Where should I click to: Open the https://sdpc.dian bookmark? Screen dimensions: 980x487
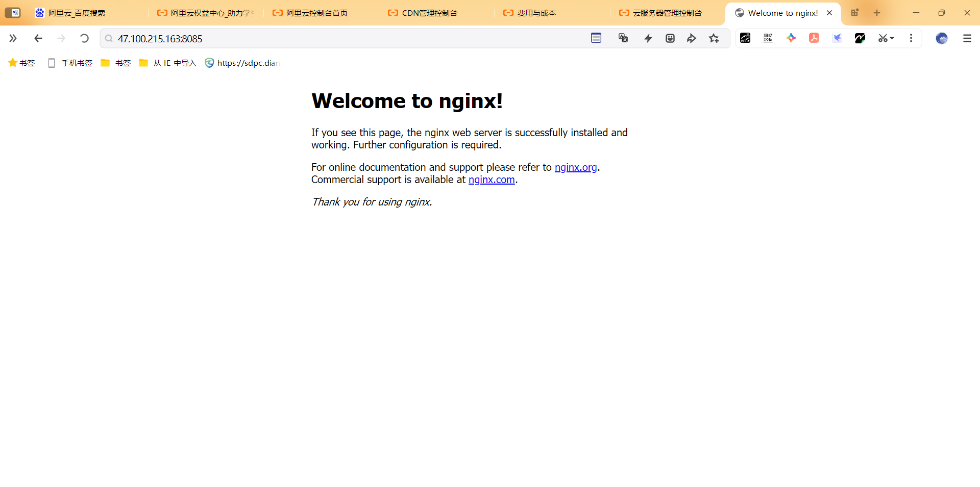pos(242,63)
